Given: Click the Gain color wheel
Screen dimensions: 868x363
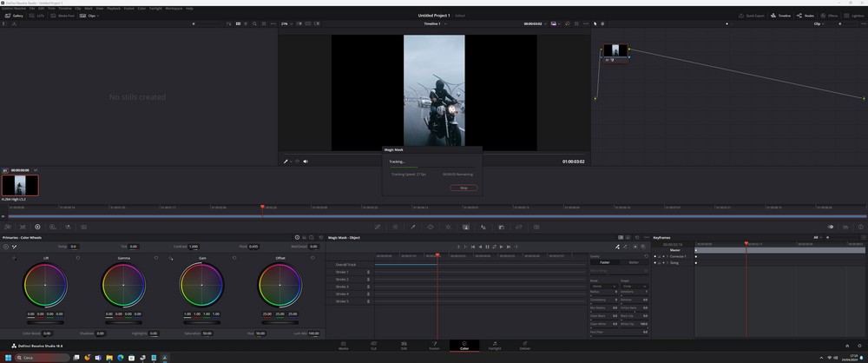Looking at the screenshot, I should [x=201, y=286].
